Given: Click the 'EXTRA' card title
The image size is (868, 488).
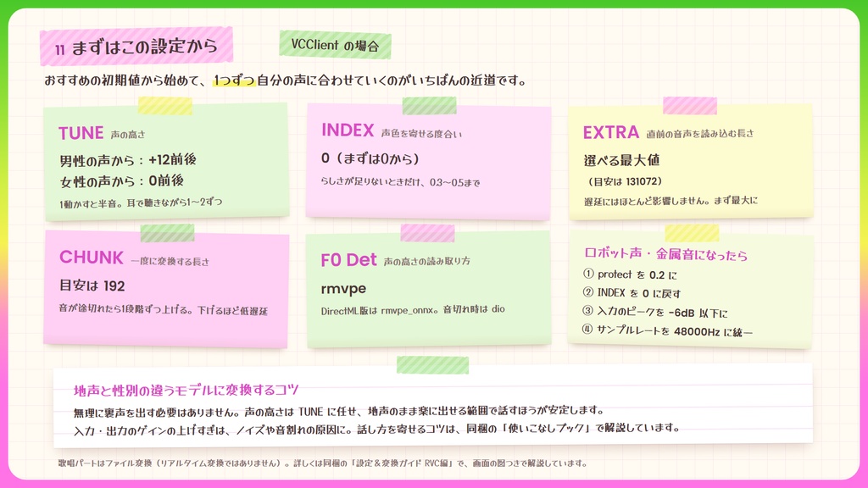Looking at the screenshot, I should coord(610,132).
